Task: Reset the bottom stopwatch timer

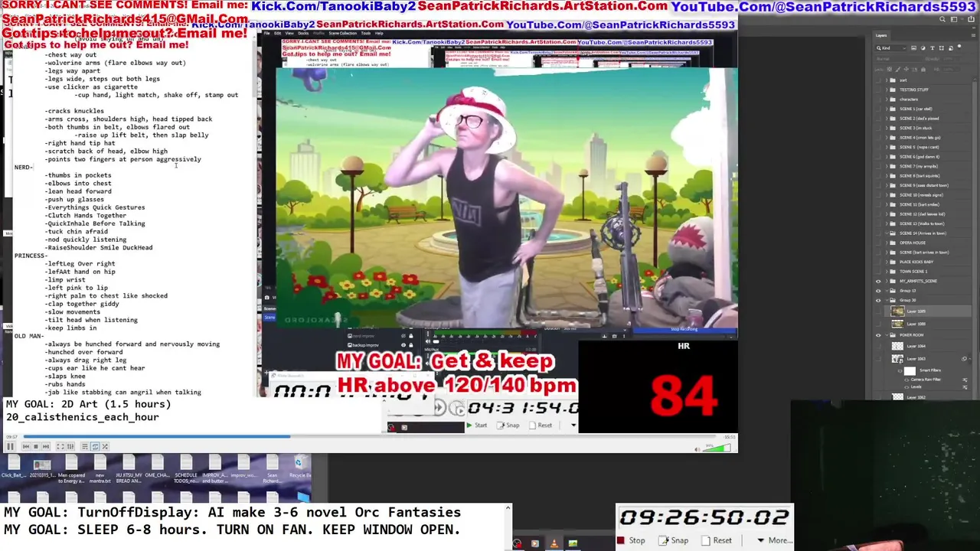Action: click(x=716, y=540)
